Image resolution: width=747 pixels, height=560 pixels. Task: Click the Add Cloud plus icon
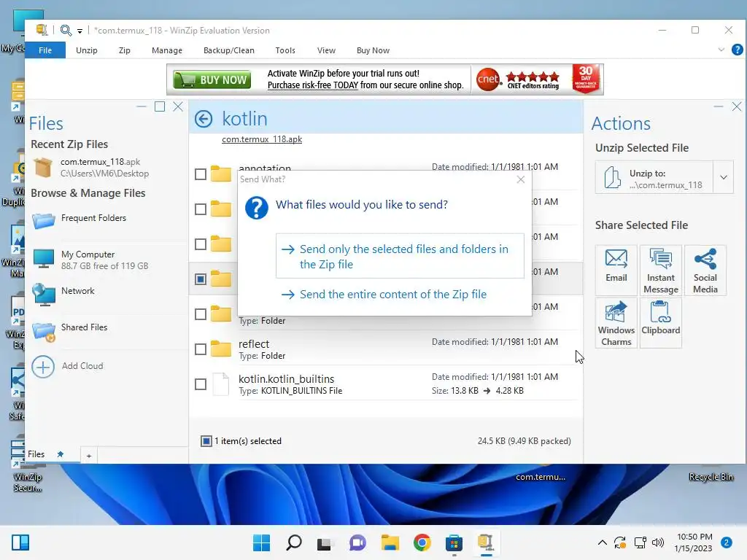pos(43,367)
